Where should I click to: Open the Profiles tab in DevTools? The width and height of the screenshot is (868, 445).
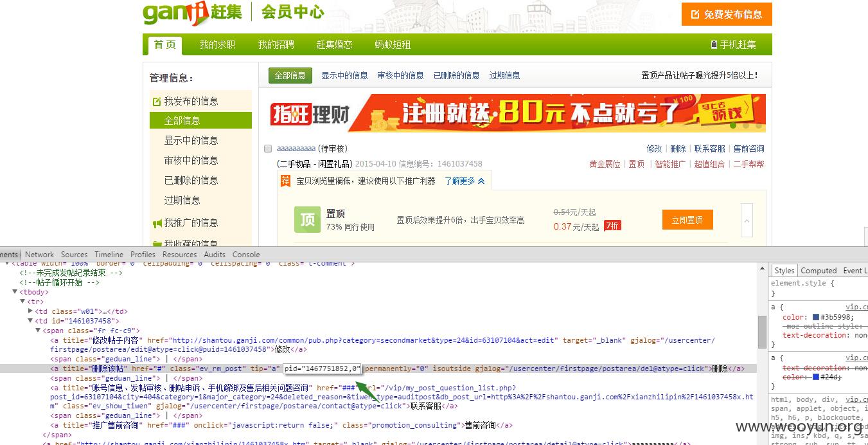tap(143, 255)
